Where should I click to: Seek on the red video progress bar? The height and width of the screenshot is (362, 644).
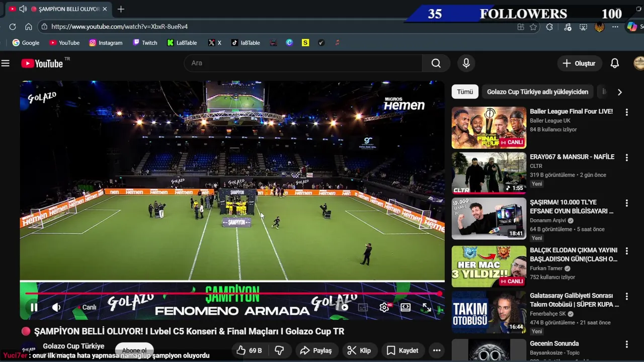pyautogui.click(x=232, y=293)
